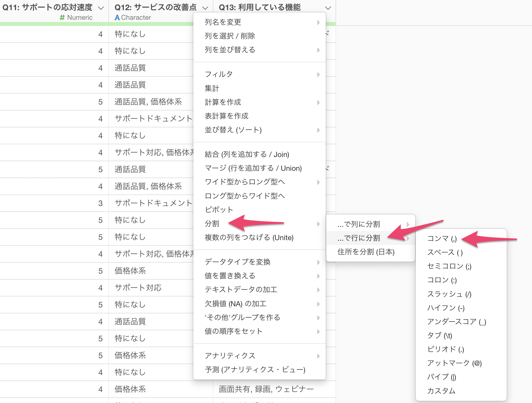
Task: Choose ロング型からワイド型へ entry
Action: [x=260, y=196]
